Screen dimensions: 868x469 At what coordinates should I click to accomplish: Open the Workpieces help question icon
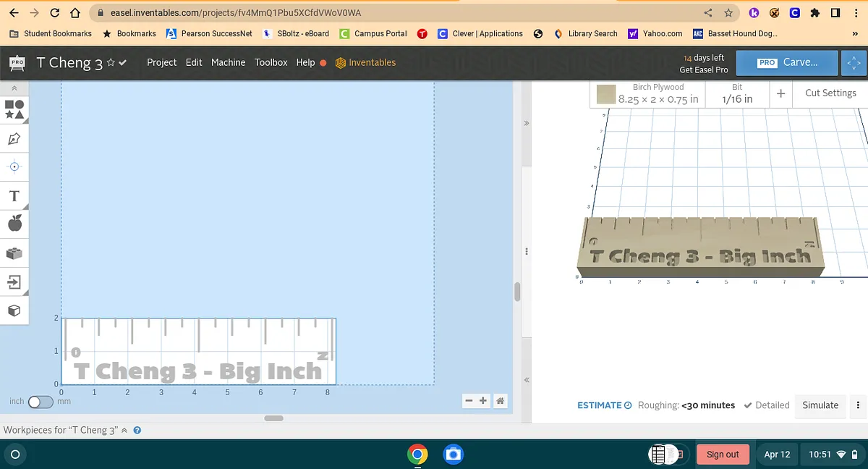(137, 430)
